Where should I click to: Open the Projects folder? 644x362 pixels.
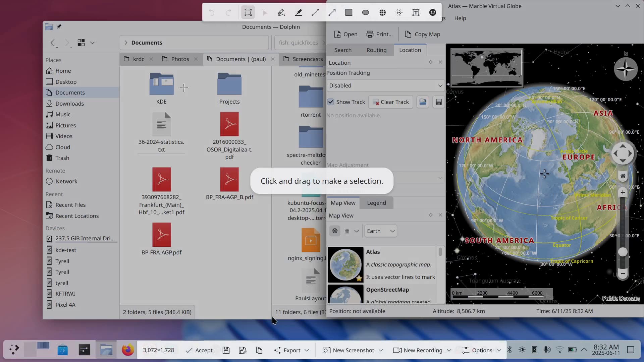[229, 88]
